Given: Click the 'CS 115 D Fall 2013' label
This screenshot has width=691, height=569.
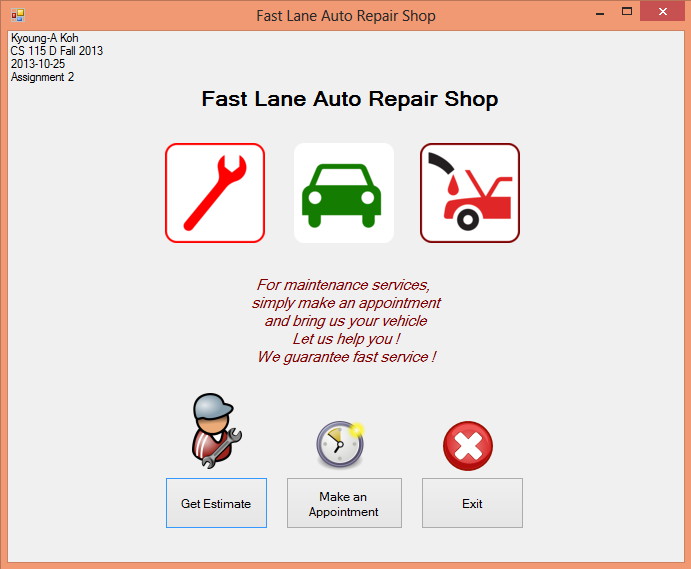Looking at the screenshot, I should pyautogui.click(x=56, y=51).
